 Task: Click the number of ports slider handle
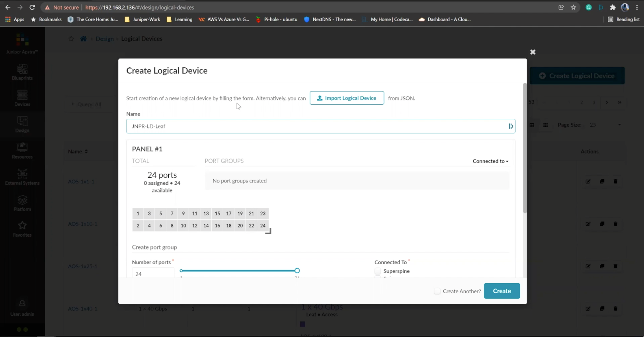297,271
